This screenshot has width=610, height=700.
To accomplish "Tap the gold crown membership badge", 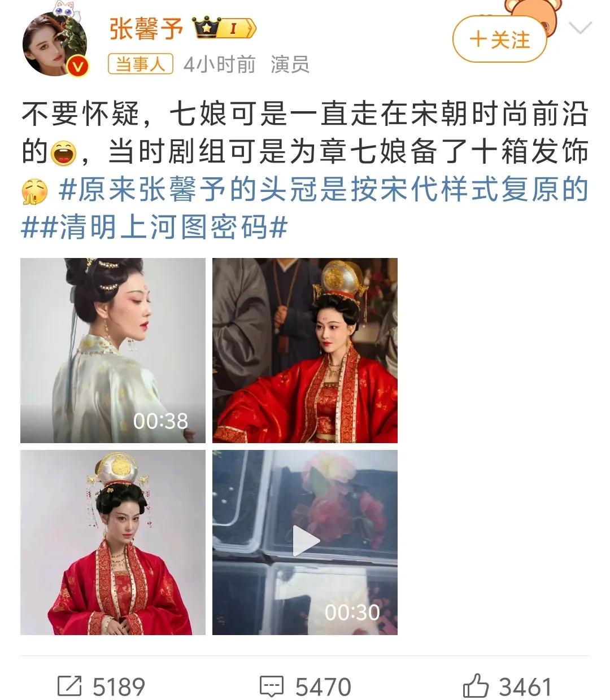I will click(225, 28).
